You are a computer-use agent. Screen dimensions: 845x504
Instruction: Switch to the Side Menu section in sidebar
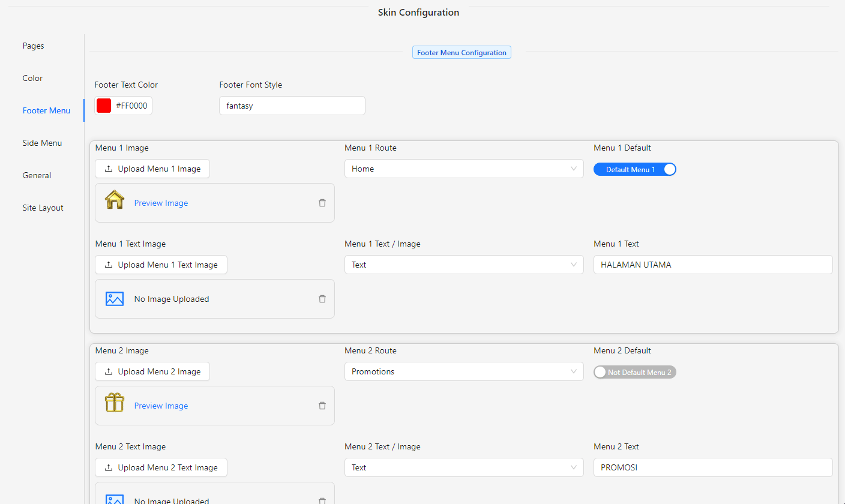pos(42,143)
